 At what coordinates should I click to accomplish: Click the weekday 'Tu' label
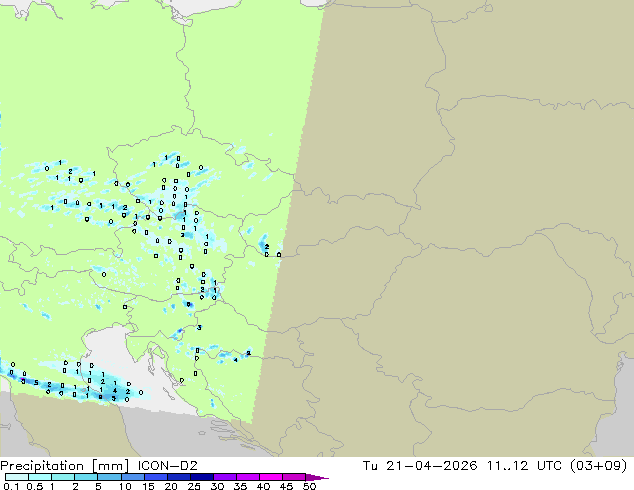coord(370,466)
